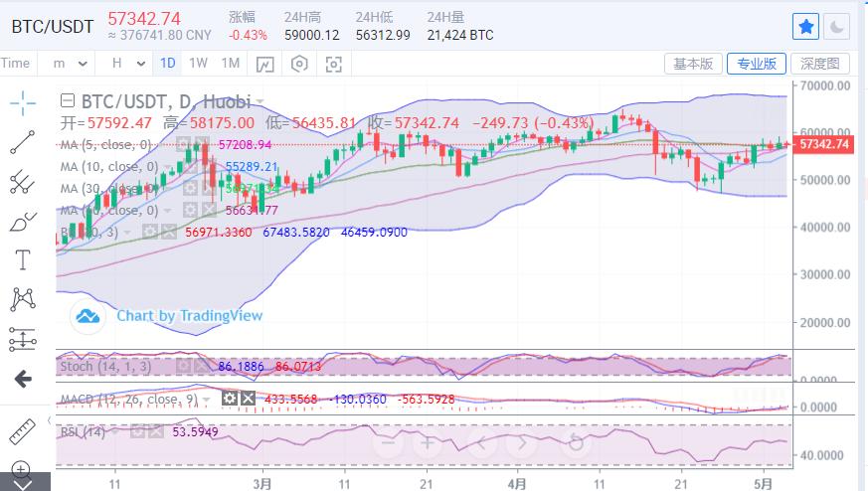Screen dimensions: 868x491
Task: Click the fullscreen mode icon
Action: pos(333,65)
